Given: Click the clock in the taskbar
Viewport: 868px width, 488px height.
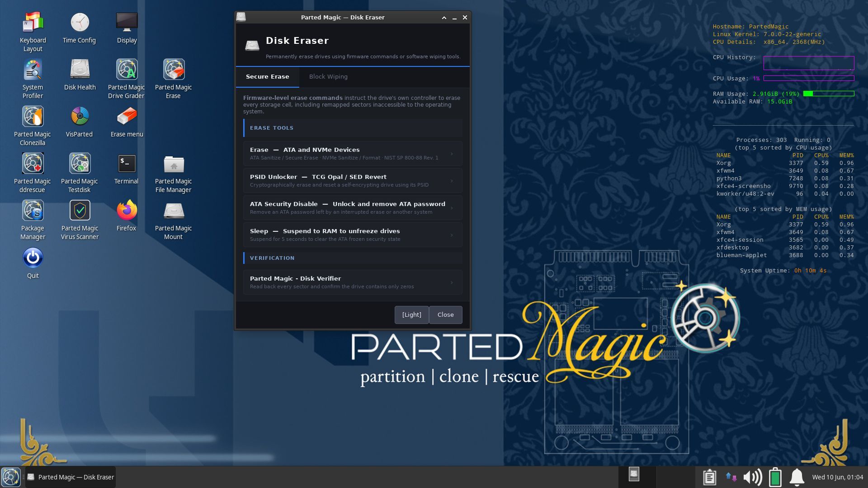Looking at the screenshot, I should pos(837,477).
